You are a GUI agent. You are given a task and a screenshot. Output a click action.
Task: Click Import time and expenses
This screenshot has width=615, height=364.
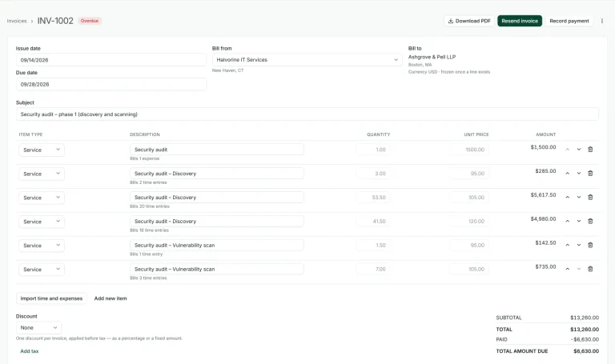51,298
